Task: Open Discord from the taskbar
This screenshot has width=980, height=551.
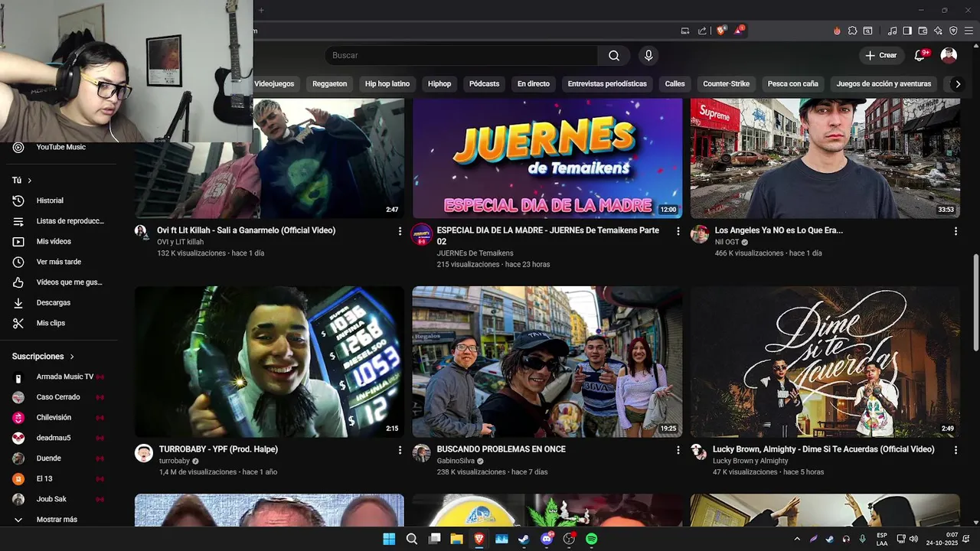Action: pyautogui.click(x=547, y=539)
